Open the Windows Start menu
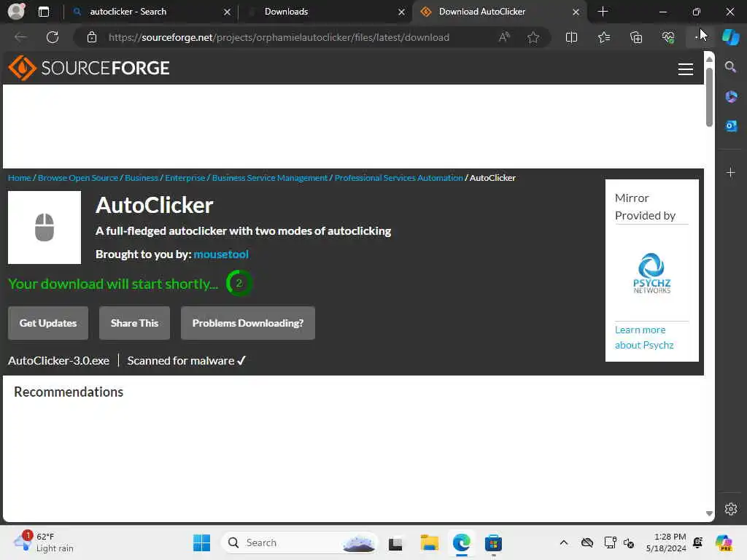This screenshot has width=747, height=560. click(201, 542)
